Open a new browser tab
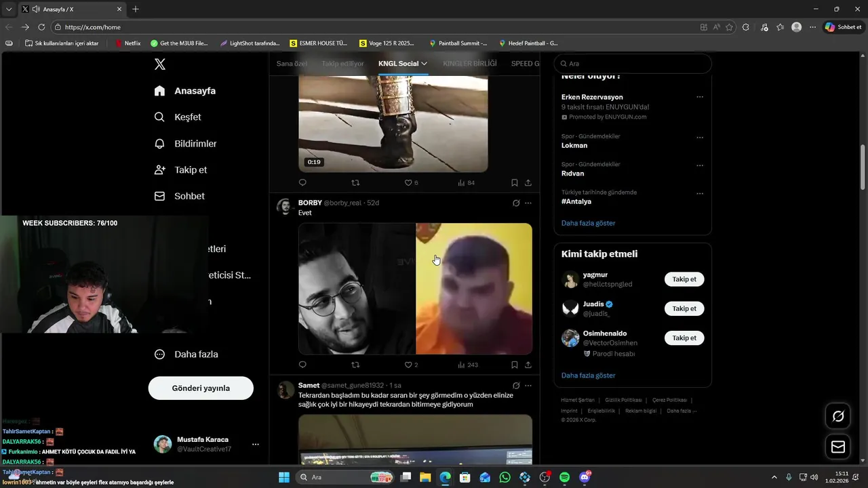Screen dimensions: 868x488 click(x=136, y=9)
